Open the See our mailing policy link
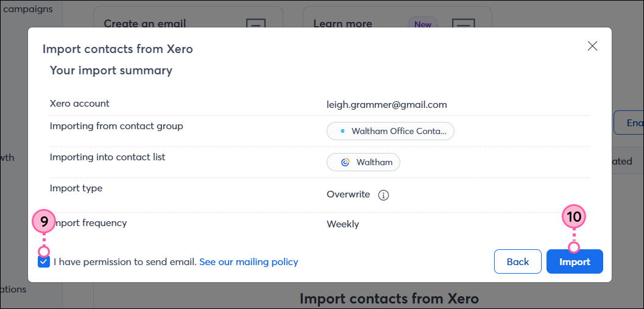 click(249, 261)
